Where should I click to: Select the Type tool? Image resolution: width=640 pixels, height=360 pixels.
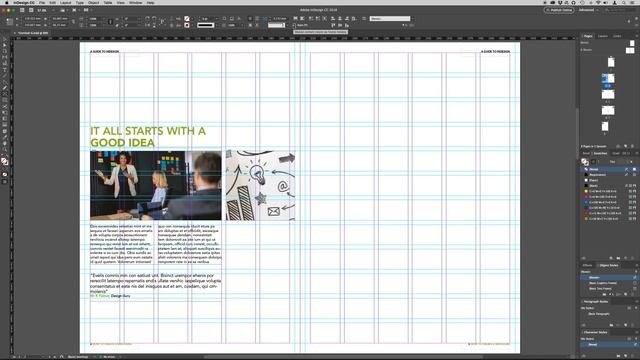5,70
